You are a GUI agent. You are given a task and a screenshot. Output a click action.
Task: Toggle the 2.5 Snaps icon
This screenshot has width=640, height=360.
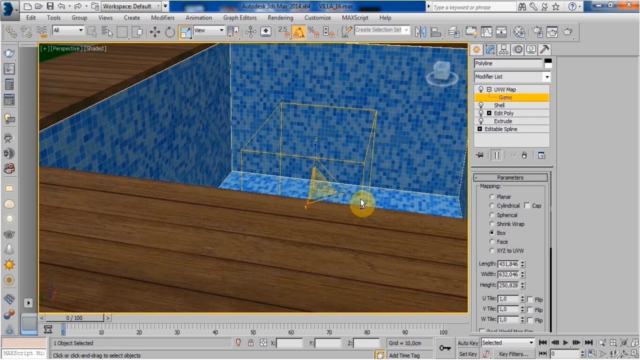point(284,31)
